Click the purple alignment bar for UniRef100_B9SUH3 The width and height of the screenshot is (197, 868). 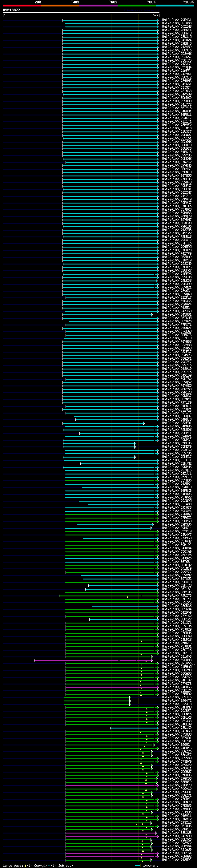[x=93, y=660]
